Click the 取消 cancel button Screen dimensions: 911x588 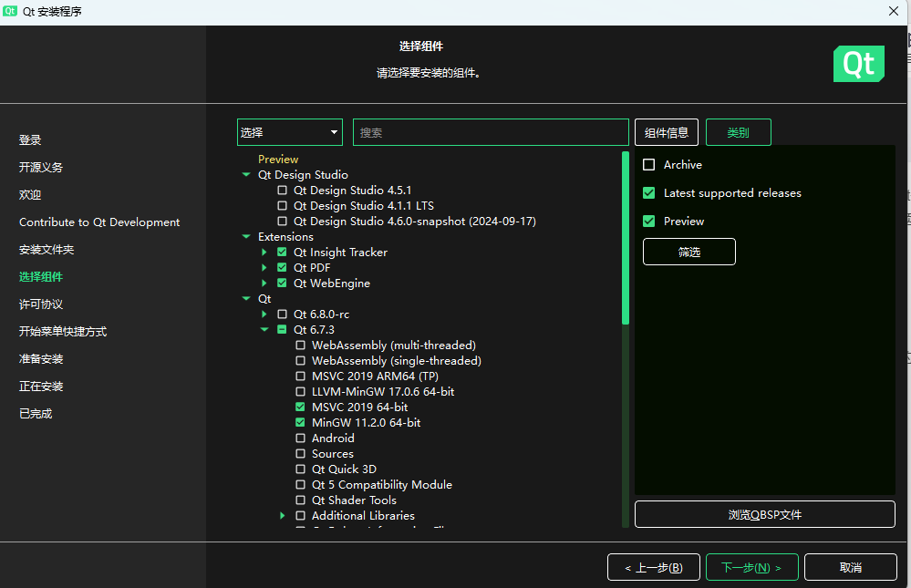coord(851,567)
